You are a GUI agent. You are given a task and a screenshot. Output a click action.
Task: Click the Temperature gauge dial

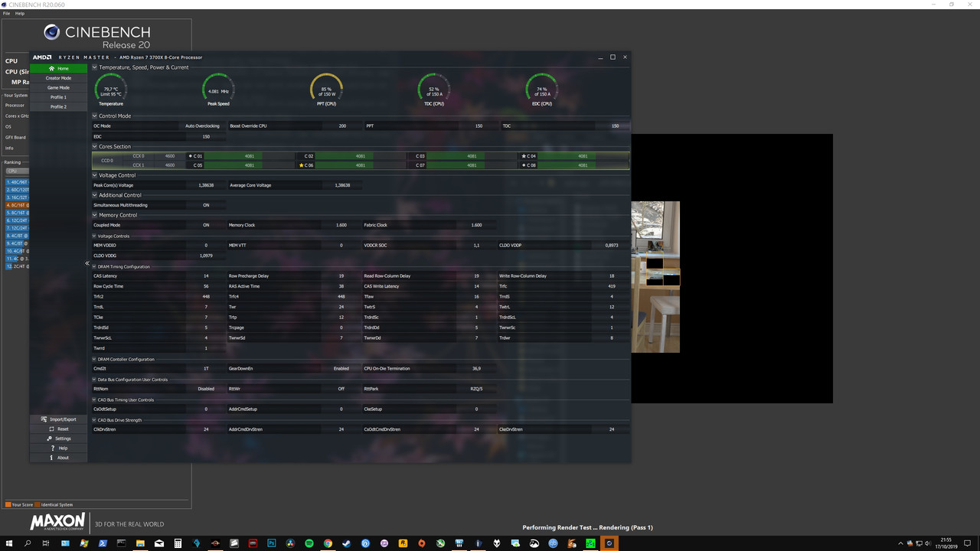[110, 86]
